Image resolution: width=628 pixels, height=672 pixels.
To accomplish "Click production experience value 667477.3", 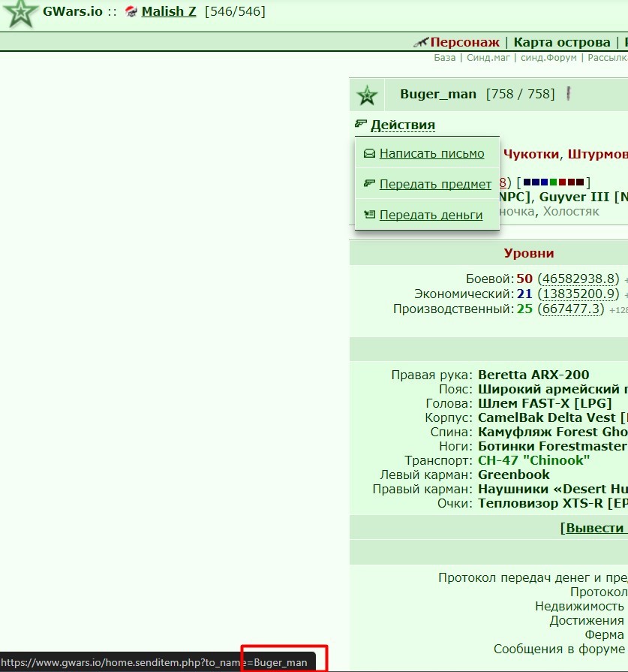I will pos(570,309).
